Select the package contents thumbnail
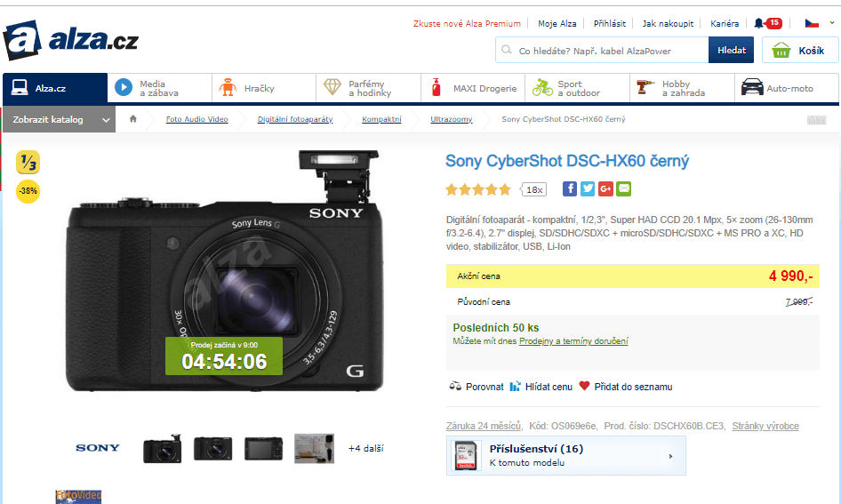Viewport: 841px width, 504px height. (x=315, y=449)
